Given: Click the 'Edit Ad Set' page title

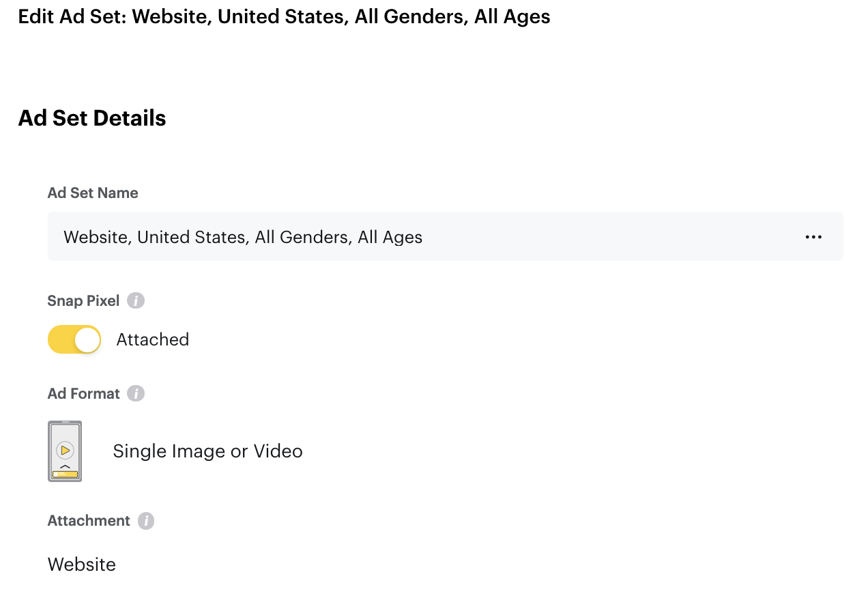Looking at the screenshot, I should click(x=284, y=16).
